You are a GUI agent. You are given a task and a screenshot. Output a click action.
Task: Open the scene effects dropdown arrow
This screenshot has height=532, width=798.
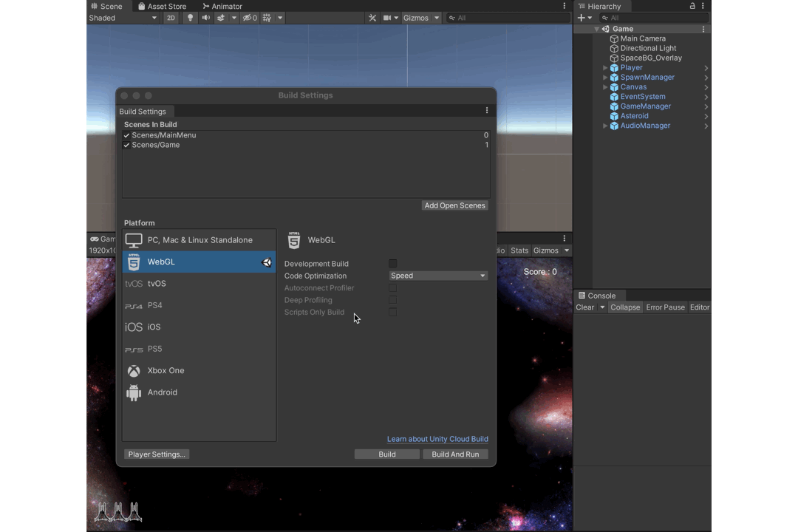click(x=234, y=18)
